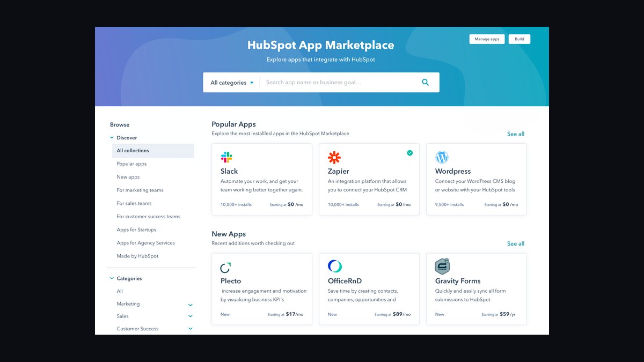The image size is (644, 362).
Task: Click Gravity Forms $59/yr price
Action: point(508,314)
